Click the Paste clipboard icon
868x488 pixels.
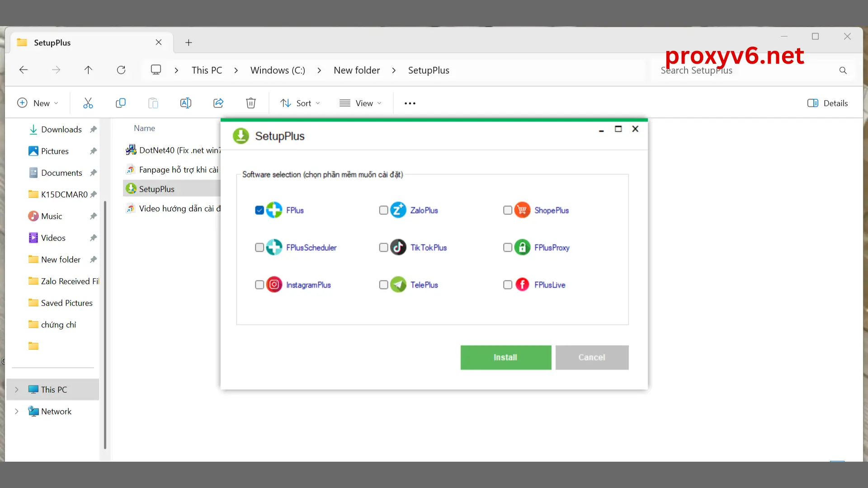click(153, 103)
